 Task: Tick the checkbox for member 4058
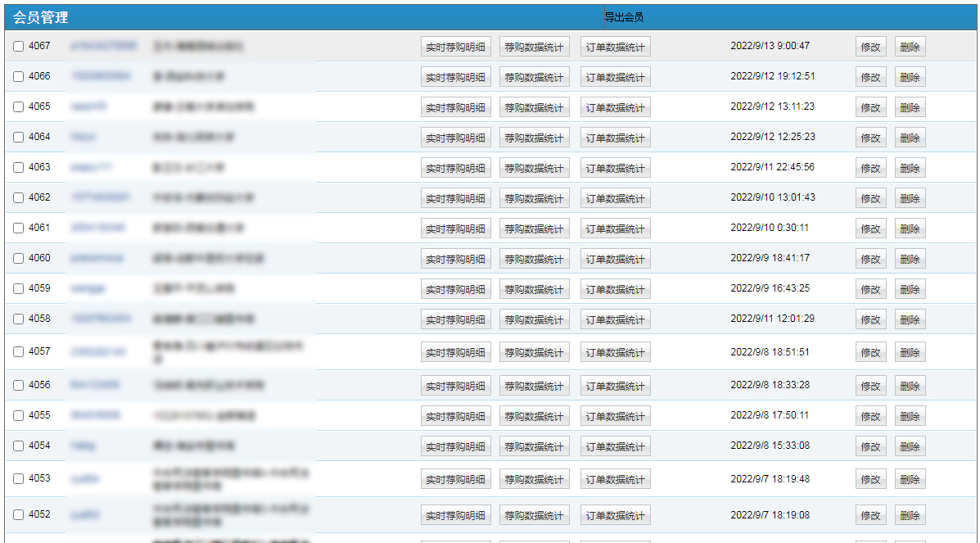19,319
